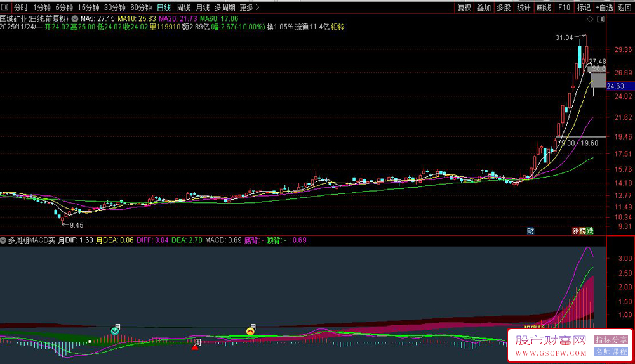
Task: Click the 复权 button
Action: (x=464, y=8)
